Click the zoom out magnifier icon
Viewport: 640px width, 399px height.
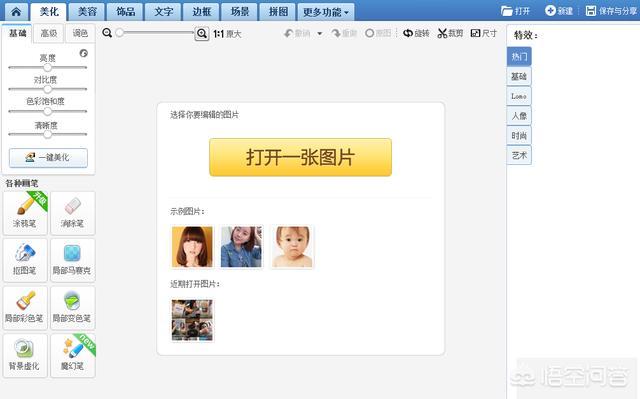pyautogui.click(x=107, y=33)
